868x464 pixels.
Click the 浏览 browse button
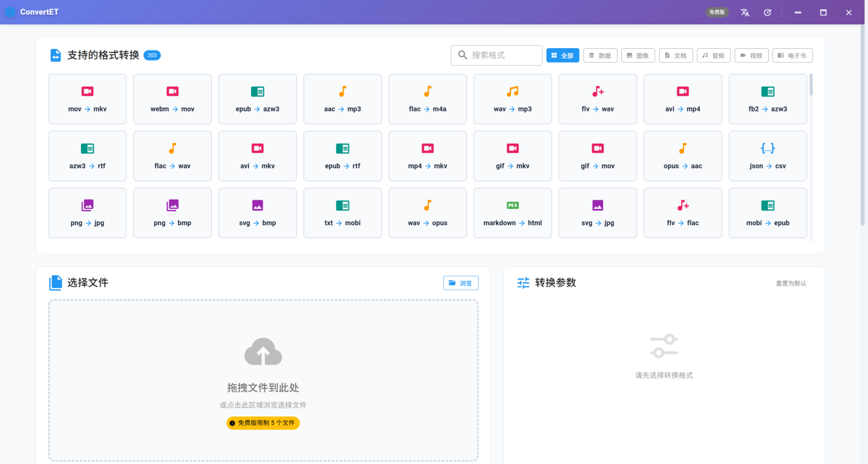pyautogui.click(x=461, y=283)
